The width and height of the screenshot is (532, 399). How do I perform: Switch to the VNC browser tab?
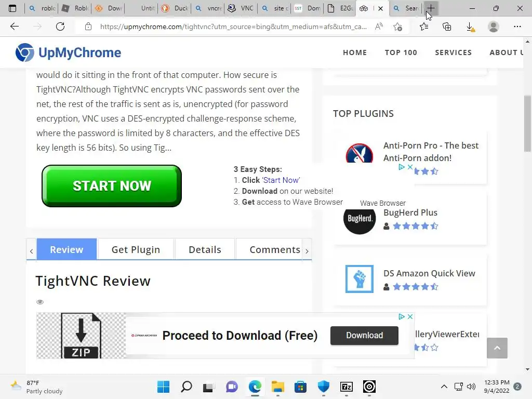pos(241,8)
